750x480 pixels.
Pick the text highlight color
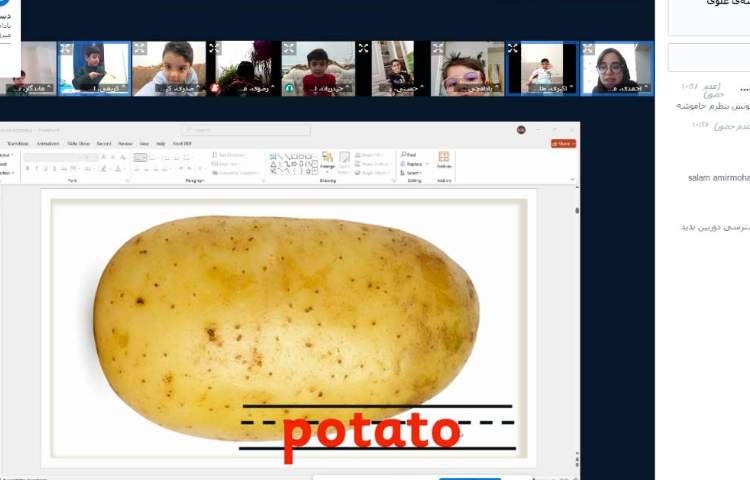[104, 169]
